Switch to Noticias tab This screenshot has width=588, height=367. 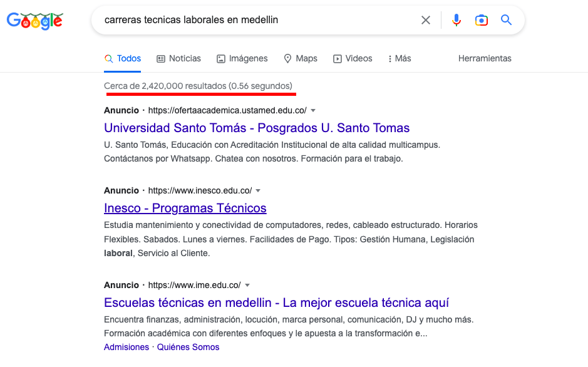[x=178, y=58]
